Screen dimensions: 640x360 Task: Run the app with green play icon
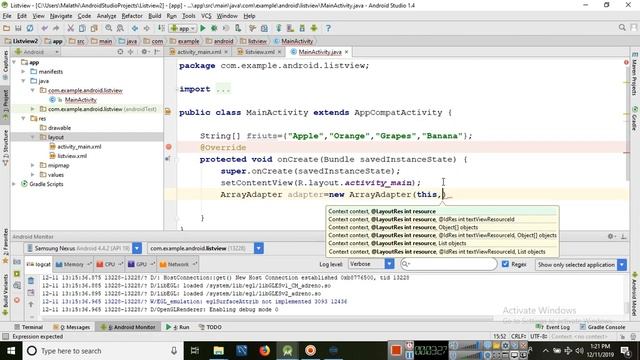[202, 28]
